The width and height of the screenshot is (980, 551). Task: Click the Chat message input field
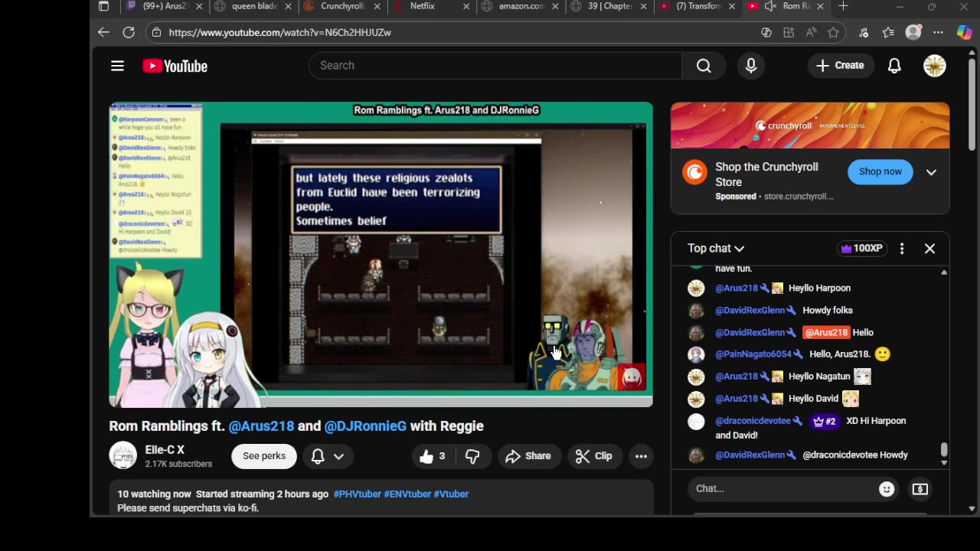click(782, 489)
